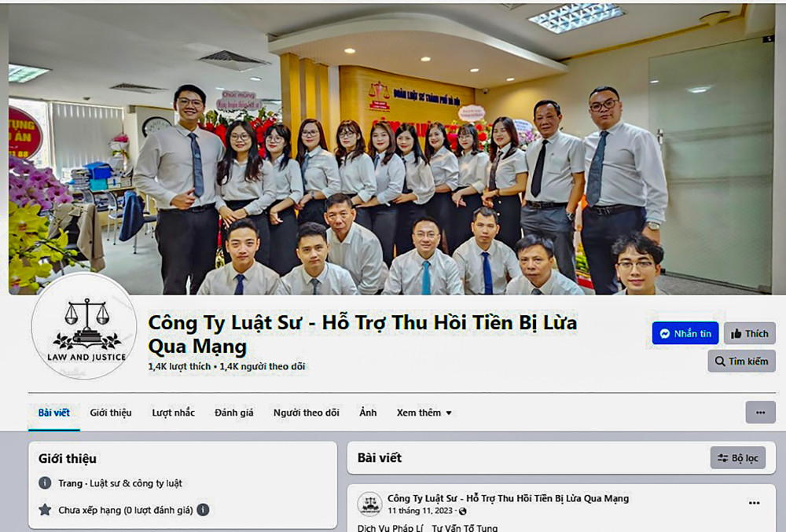Click the Messenger icon in Nhắn tin button
Viewport: 786px width, 532px height.
[x=665, y=334]
